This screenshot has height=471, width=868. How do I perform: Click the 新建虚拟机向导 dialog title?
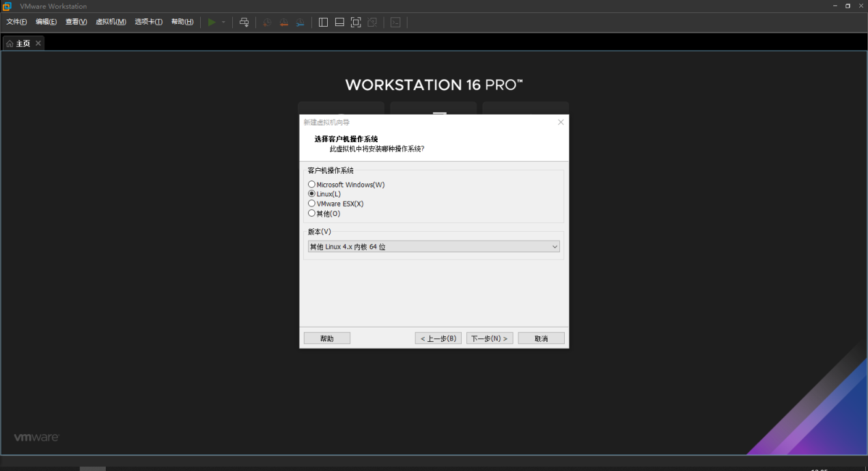pos(326,122)
